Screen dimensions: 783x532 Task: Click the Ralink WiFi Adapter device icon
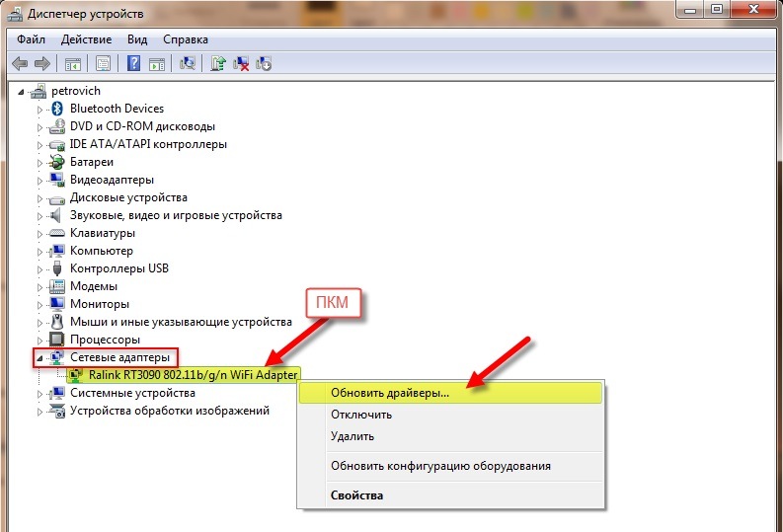pyautogui.click(x=76, y=375)
